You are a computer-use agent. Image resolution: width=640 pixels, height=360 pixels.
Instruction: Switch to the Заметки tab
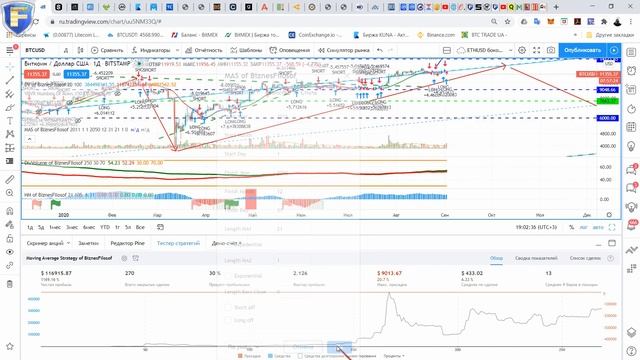click(88, 243)
